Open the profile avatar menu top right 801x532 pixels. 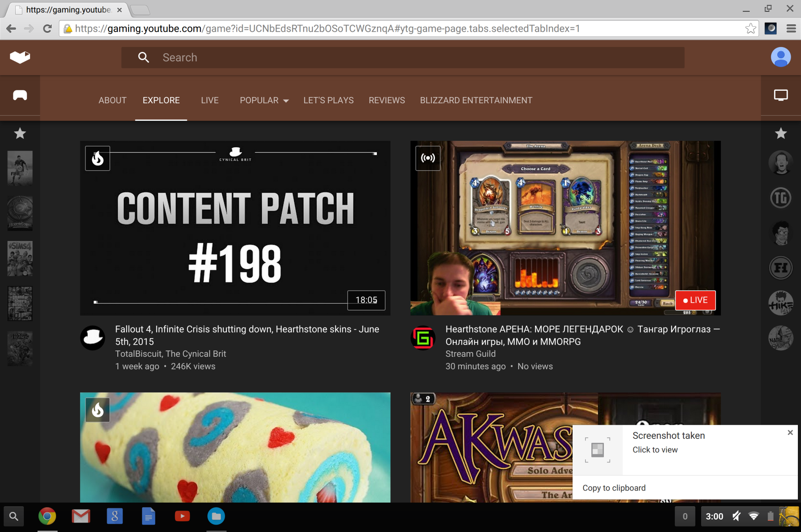pyautogui.click(x=780, y=57)
